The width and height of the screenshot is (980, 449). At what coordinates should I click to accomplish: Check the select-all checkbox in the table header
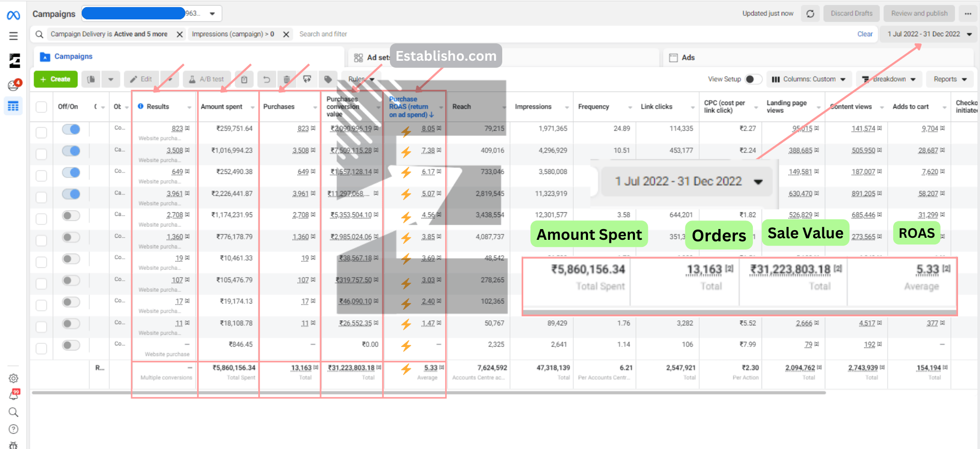coord(41,107)
